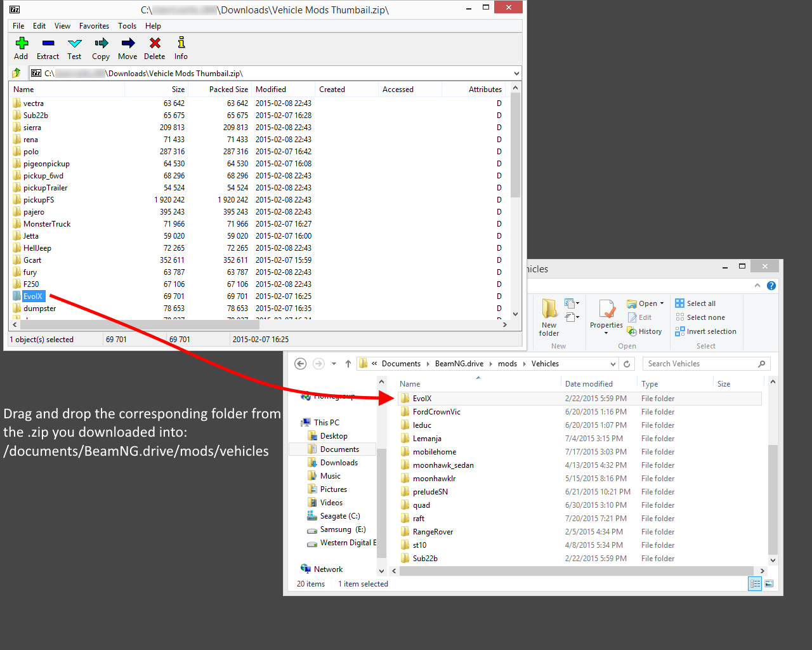This screenshot has width=812, height=650.
Task: Open the New item dropdown icon in ribbon
Action: 572,303
